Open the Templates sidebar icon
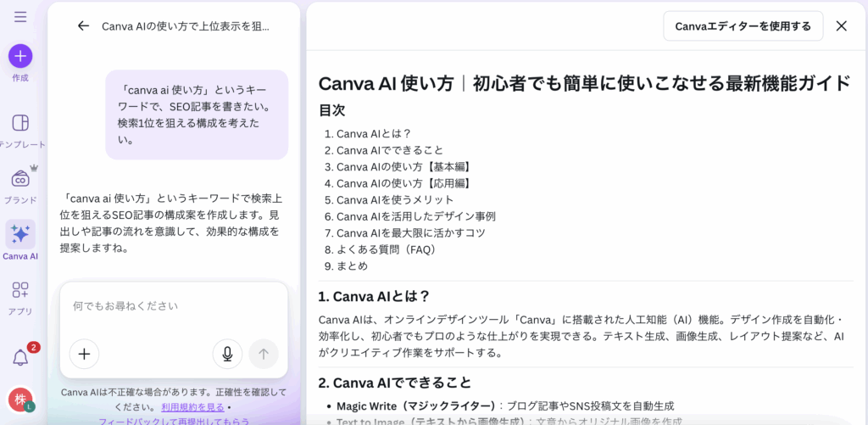This screenshot has width=868, height=425. [20, 123]
